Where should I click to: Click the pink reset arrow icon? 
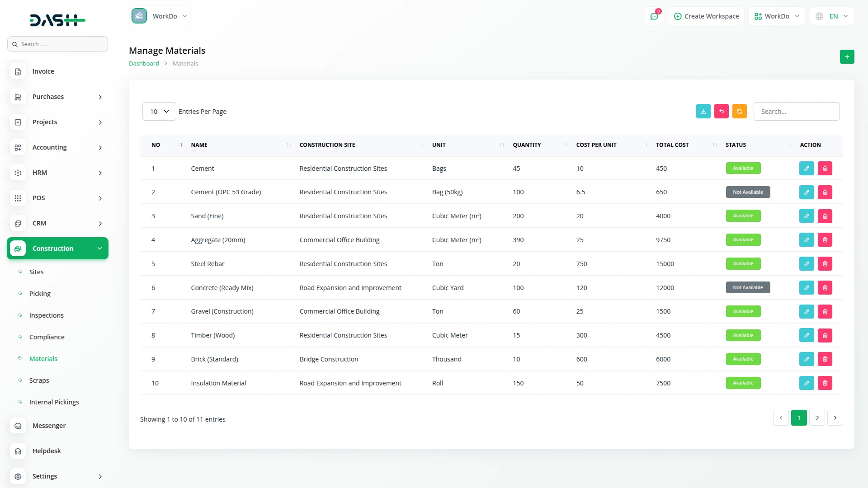[721, 111]
